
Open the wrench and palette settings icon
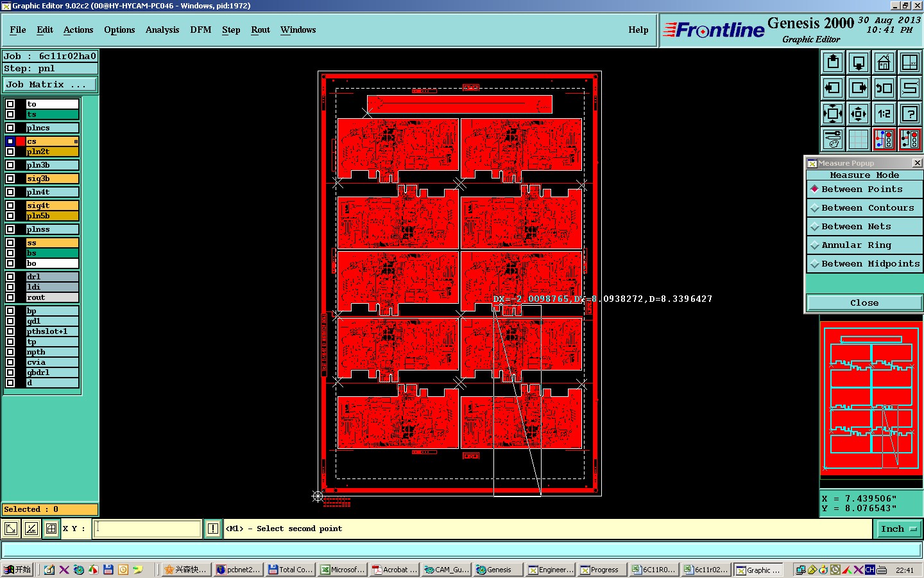point(833,139)
